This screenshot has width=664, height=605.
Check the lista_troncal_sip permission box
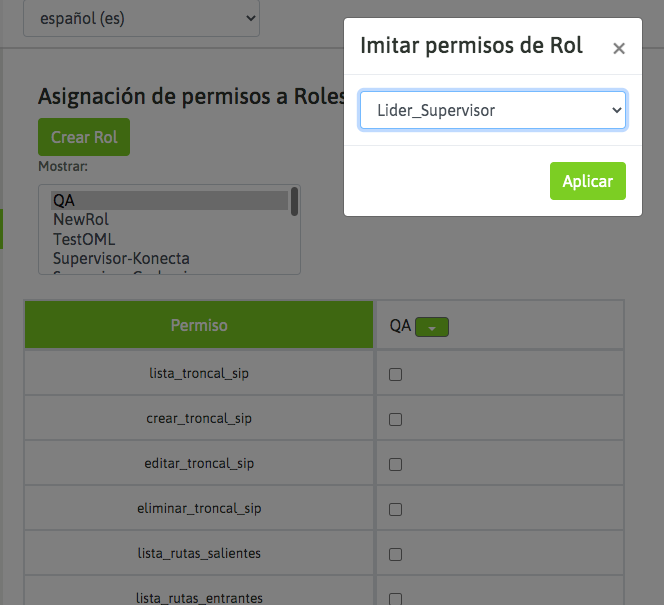pos(395,374)
